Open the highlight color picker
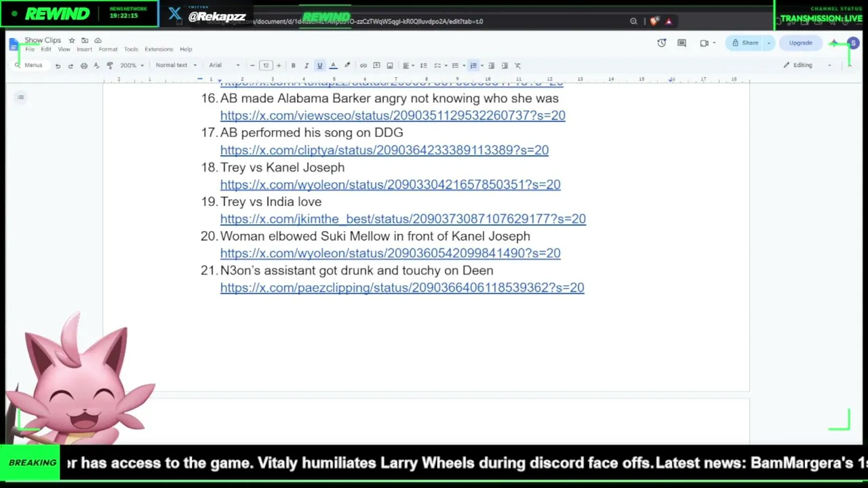868x488 pixels. pyautogui.click(x=347, y=66)
